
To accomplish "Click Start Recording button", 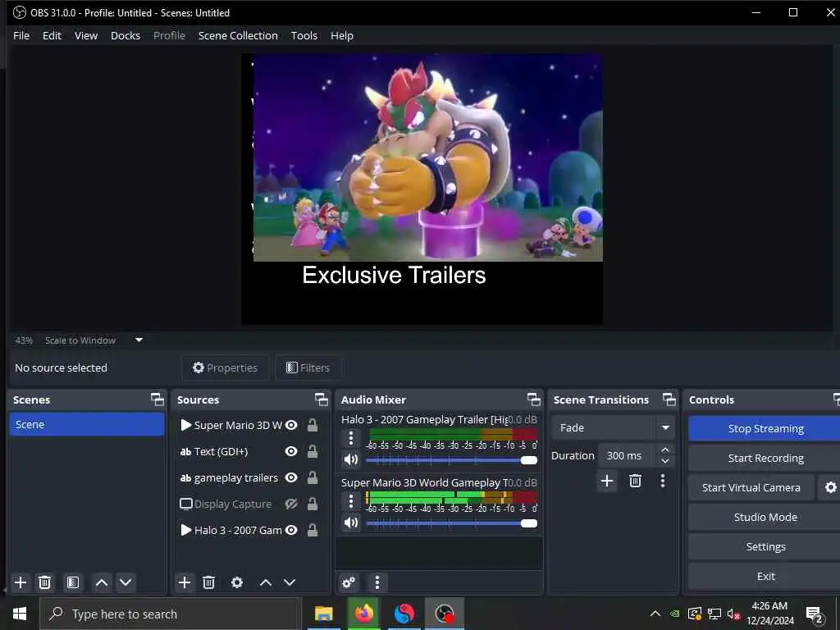I will click(765, 458).
